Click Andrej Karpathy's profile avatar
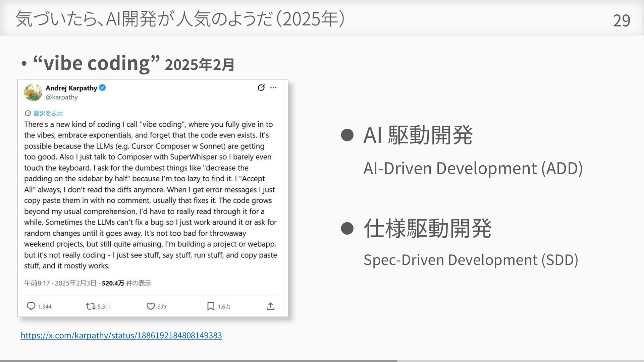 (x=33, y=92)
